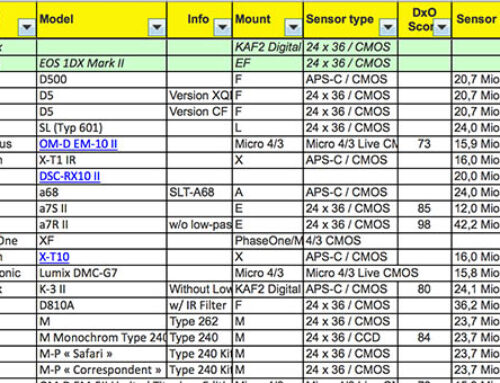Open the Sensor type filter dropdown

tap(388, 27)
